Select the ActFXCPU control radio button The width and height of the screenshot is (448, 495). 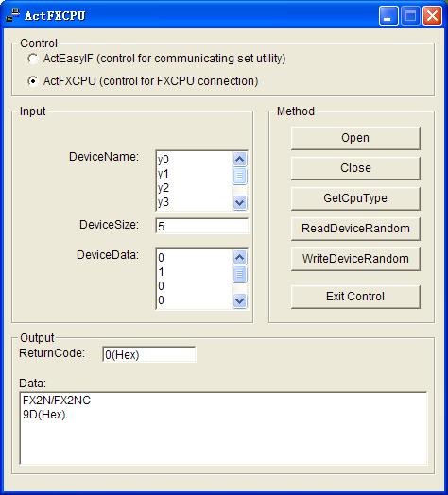coord(32,81)
